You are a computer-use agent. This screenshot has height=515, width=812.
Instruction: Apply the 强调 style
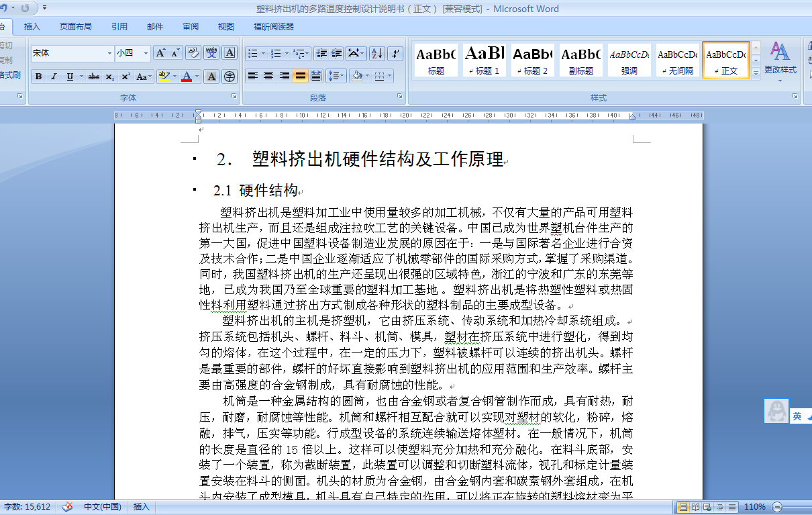(x=629, y=60)
